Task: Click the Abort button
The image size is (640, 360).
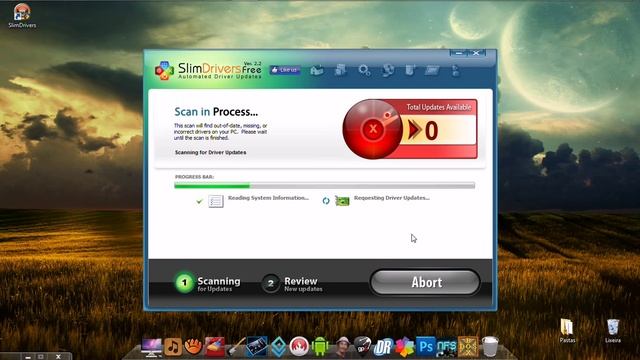Action: 425,282
